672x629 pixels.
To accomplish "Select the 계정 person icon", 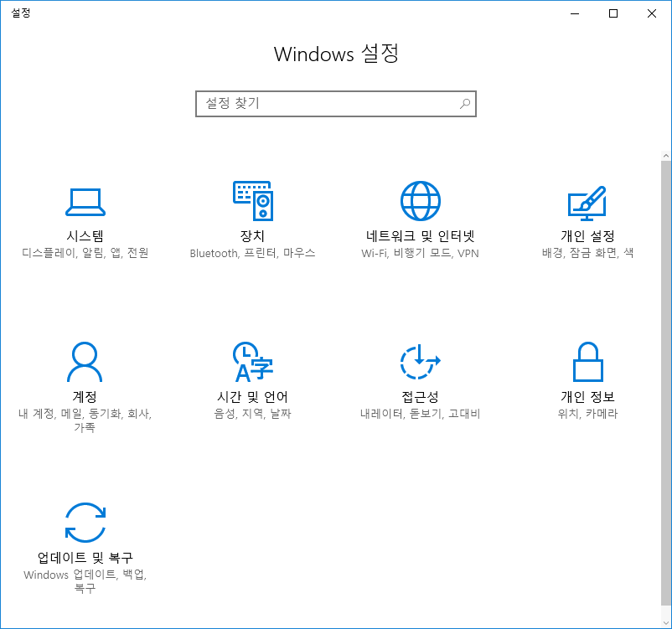I will 85,362.
